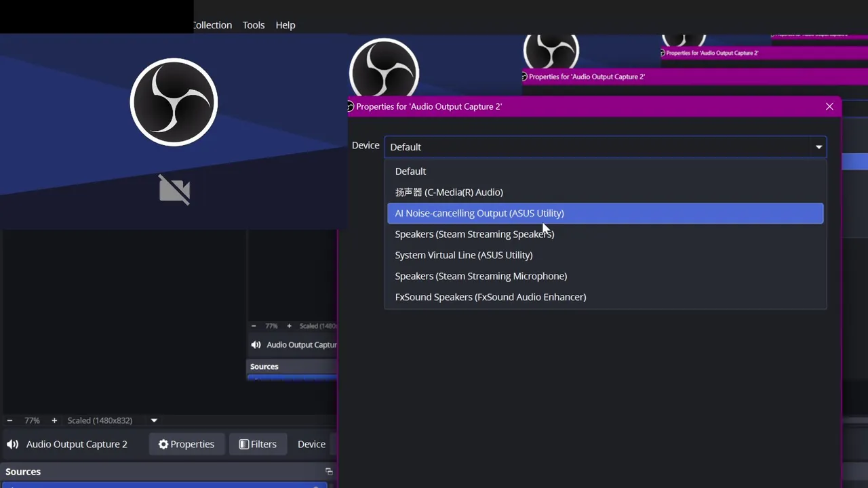Viewport: 868px width, 488px height.
Task: Open the Scaled (1480x832) scaling dropdown
Action: (154, 421)
